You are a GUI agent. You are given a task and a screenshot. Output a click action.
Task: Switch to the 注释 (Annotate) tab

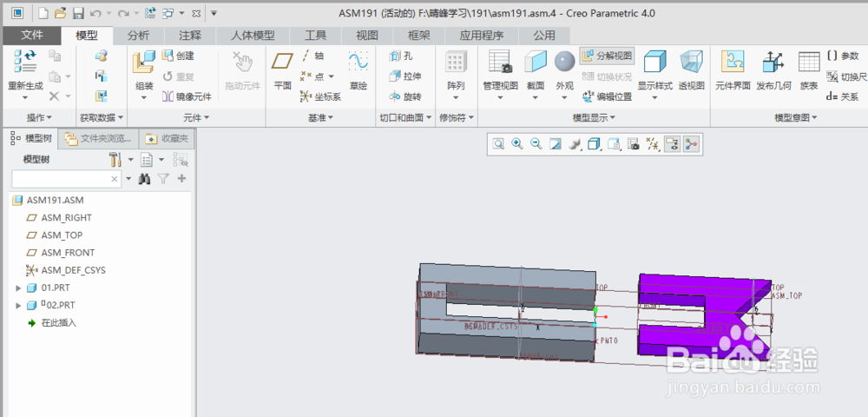190,36
